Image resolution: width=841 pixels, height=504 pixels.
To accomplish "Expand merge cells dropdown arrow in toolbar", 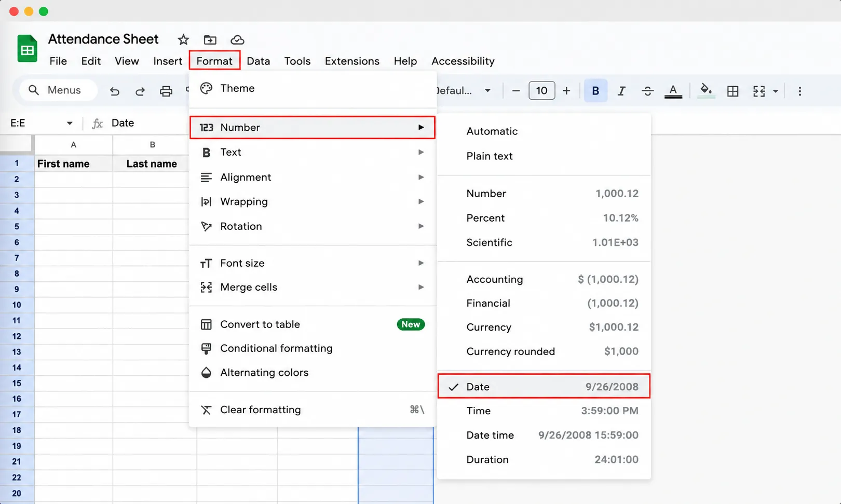I will (776, 91).
